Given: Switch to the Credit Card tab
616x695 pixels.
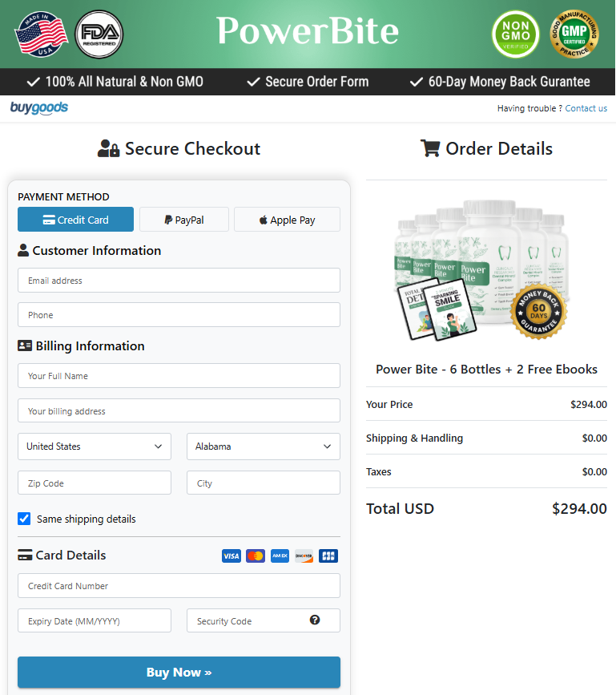Looking at the screenshot, I should (75, 219).
